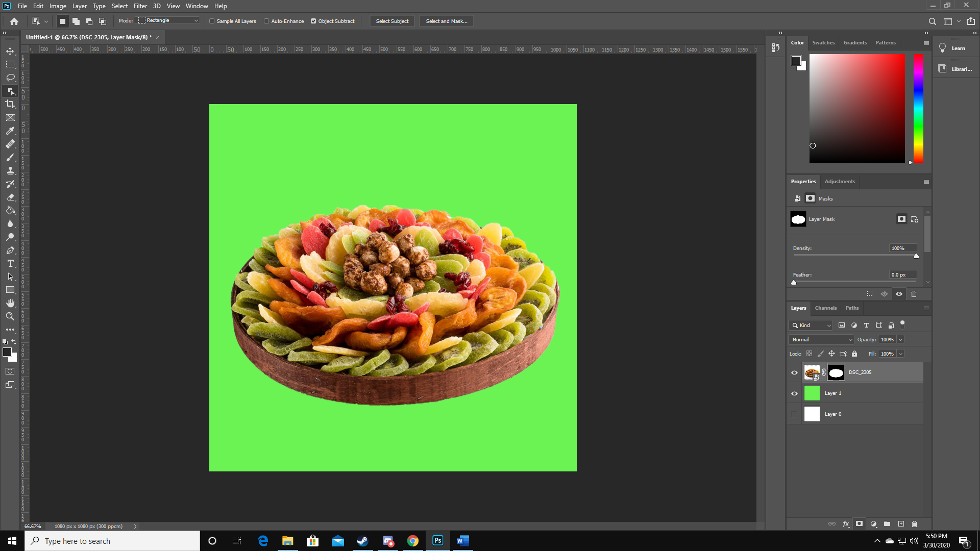Screen dimensions: 980x551
Task: Enable Sample All Layers checkbox
Action: 212,21
